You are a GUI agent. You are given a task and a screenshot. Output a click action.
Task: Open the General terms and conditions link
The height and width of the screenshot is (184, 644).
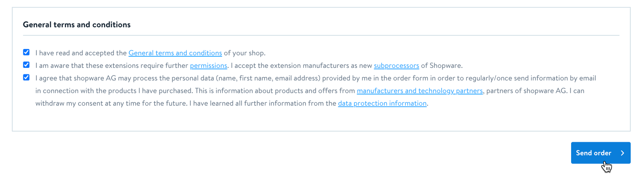(x=175, y=53)
